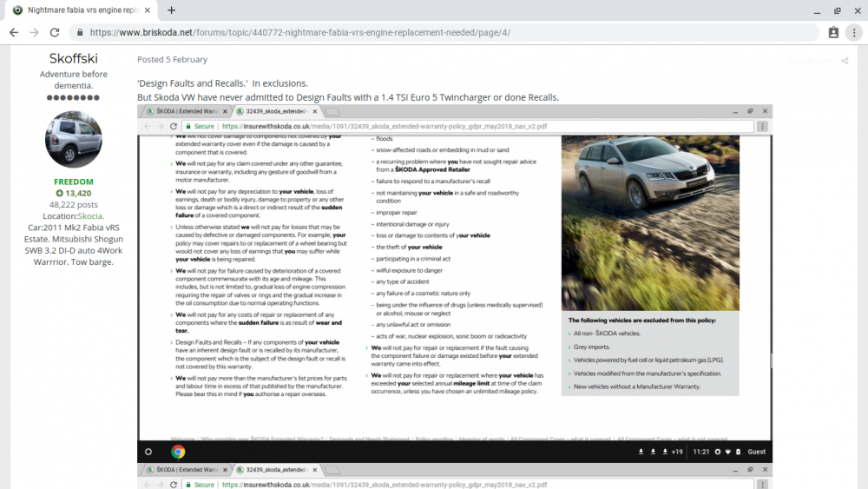Select embedded 32439_skoda_extended tab
The height and width of the screenshot is (489, 868).
pyautogui.click(x=277, y=111)
